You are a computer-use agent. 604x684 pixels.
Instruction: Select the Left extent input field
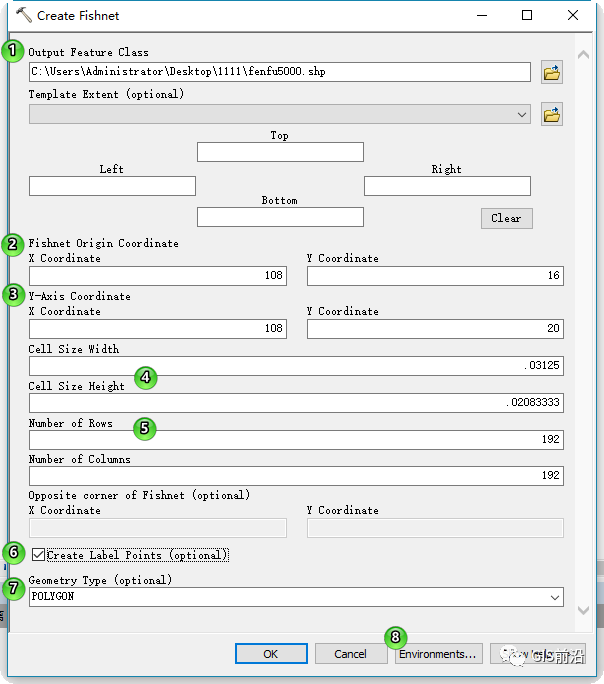point(112,186)
